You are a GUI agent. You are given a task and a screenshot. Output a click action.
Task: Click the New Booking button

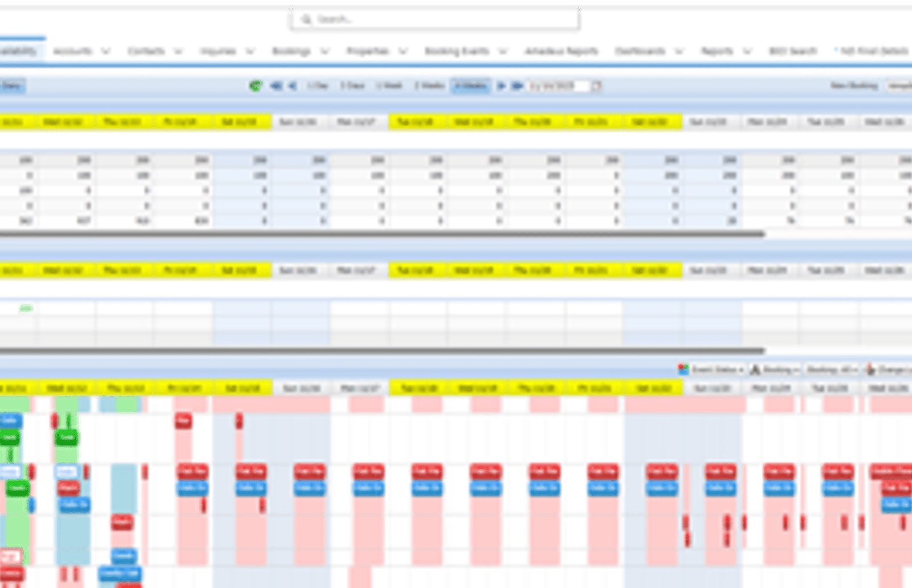854,86
